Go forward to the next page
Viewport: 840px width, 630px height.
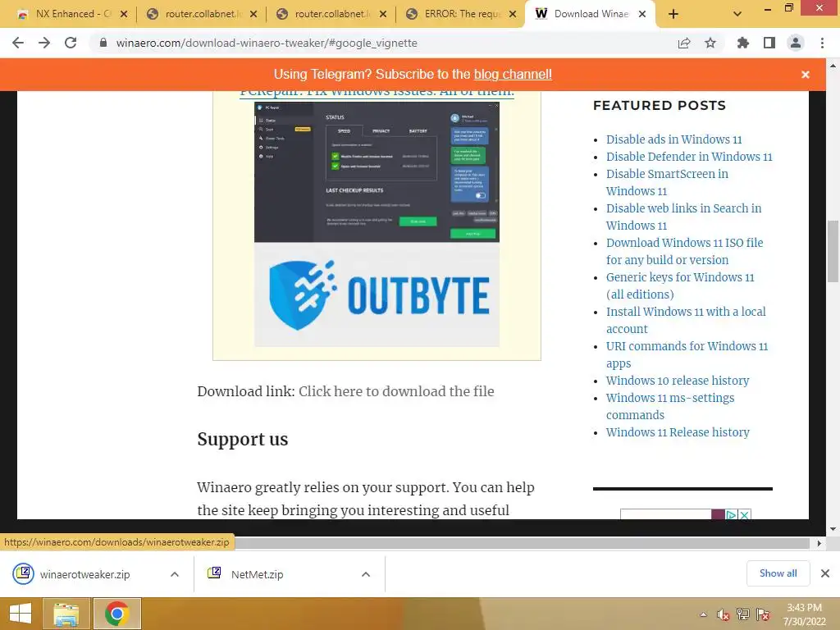(44, 43)
